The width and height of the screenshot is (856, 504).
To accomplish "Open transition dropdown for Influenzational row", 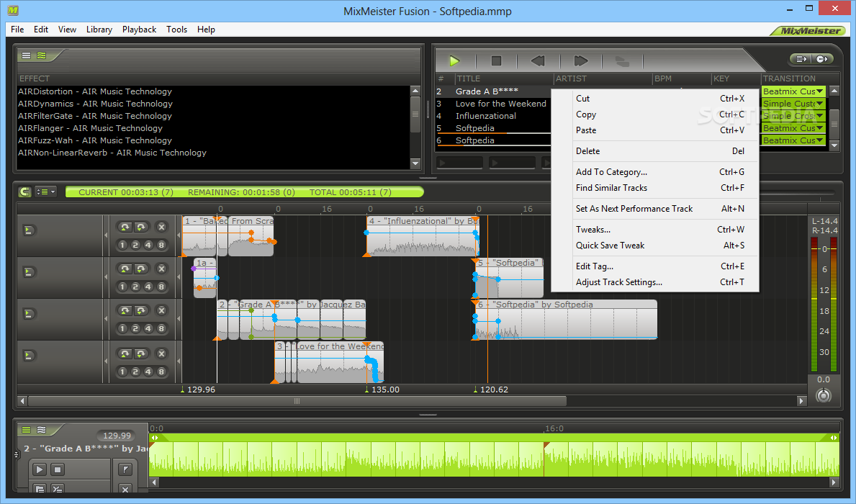I will (x=819, y=116).
